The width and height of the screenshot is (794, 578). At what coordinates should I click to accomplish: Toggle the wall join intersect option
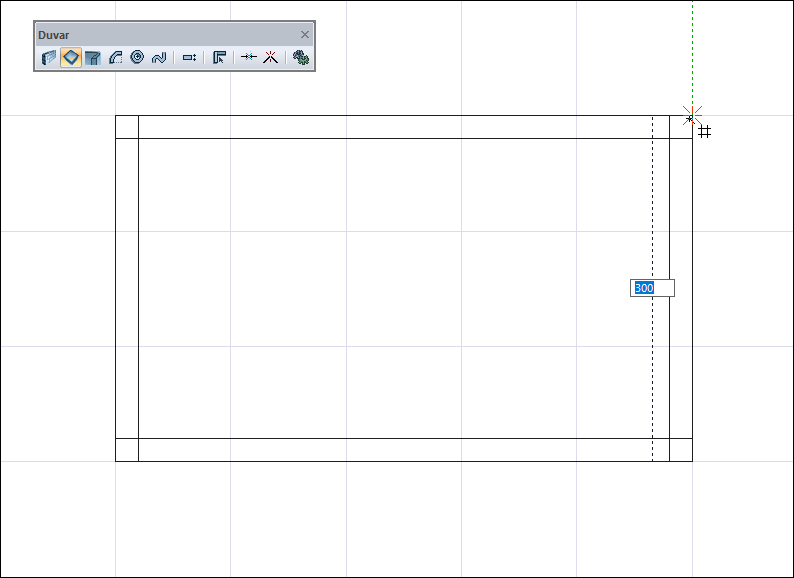pos(249,57)
